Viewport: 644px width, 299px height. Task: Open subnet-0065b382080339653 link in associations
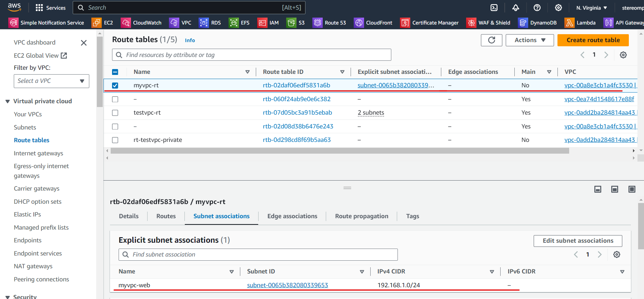(x=288, y=285)
